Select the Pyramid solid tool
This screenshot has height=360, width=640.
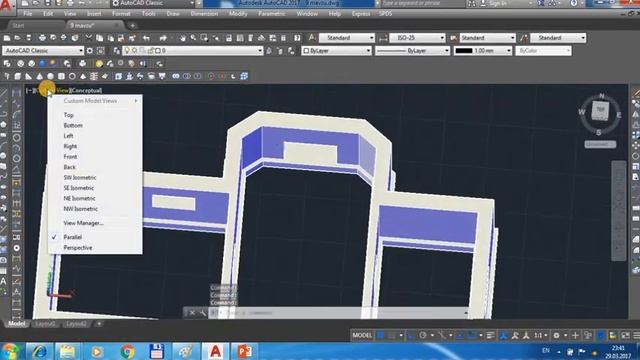[83, 76]
